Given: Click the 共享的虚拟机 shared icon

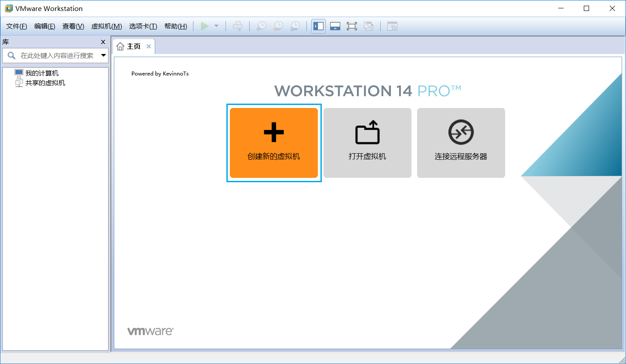Looking at the screenshot, I should tap(18, 83).
